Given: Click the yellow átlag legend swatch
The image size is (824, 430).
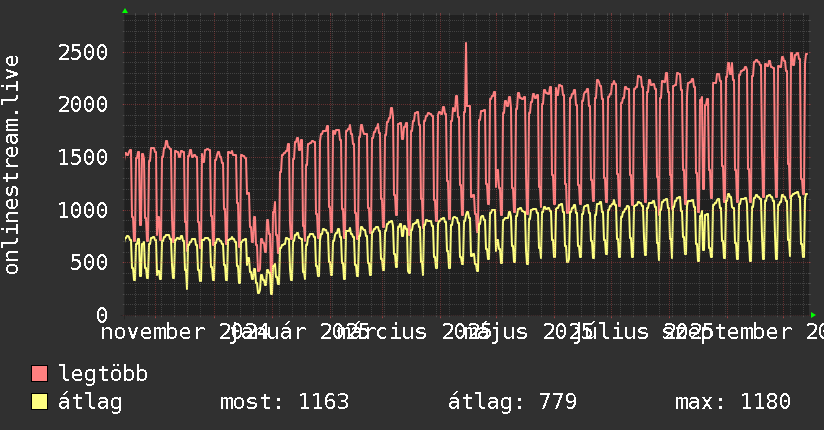Looking at the screenshot, I should (x=40, y=402).
